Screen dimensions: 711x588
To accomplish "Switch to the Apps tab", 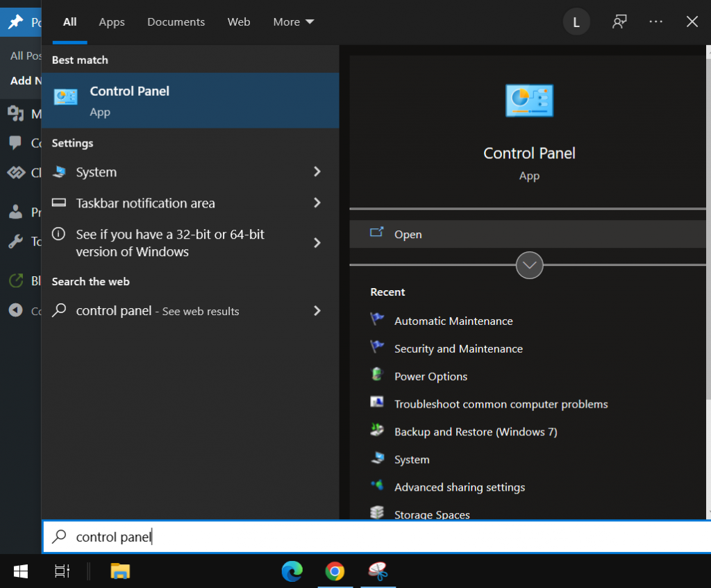I will pyautogui.click(x=111, y=22).
